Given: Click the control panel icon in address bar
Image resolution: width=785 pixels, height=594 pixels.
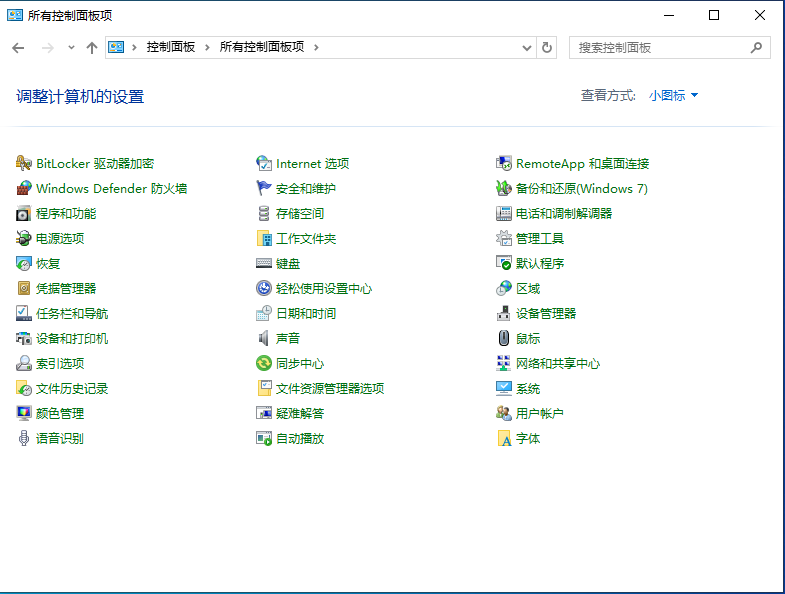Looking at the screenshot, I should 116,47.
